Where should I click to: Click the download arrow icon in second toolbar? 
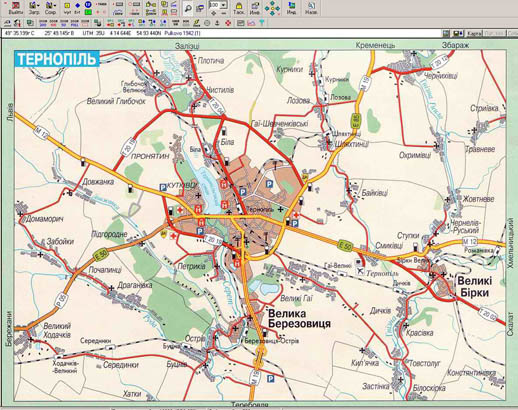tap(217, 23)
